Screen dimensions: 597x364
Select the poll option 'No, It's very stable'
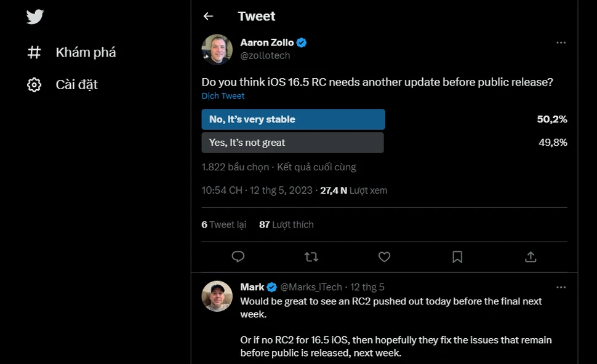coord(293,119)
